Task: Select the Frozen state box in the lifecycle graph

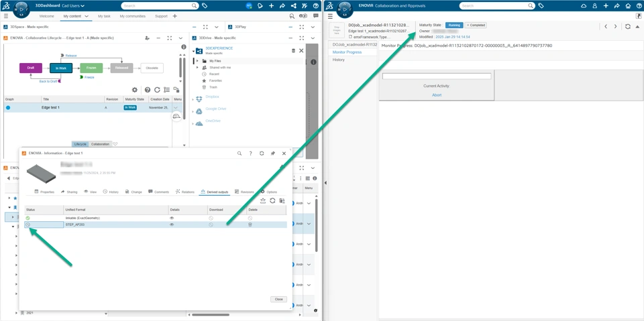Action: tap(91, 68)
